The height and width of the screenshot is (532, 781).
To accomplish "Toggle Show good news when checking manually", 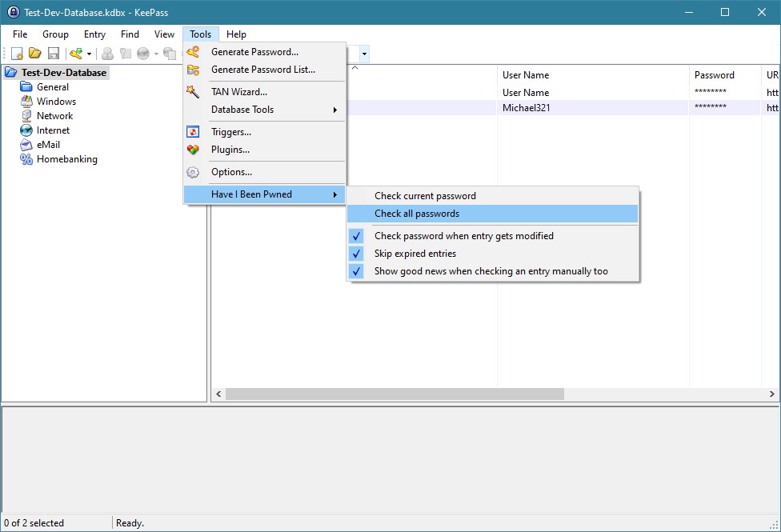I will point(493,271).
